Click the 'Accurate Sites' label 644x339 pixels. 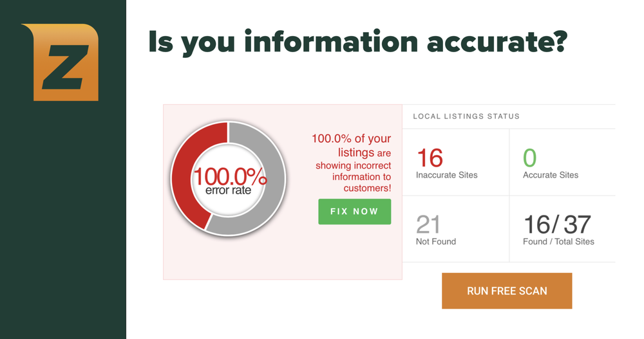click(551, 175)
